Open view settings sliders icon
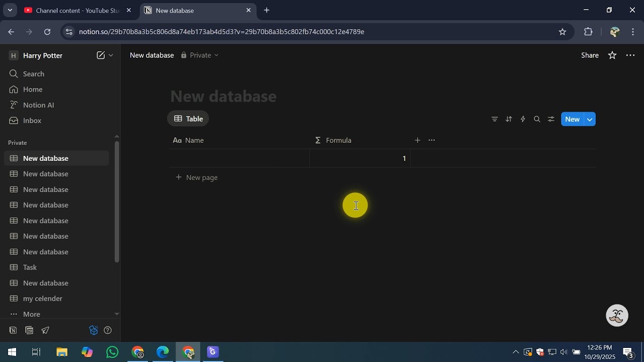Viewport: 644px width, 362px height. click(x=551, y=119)
